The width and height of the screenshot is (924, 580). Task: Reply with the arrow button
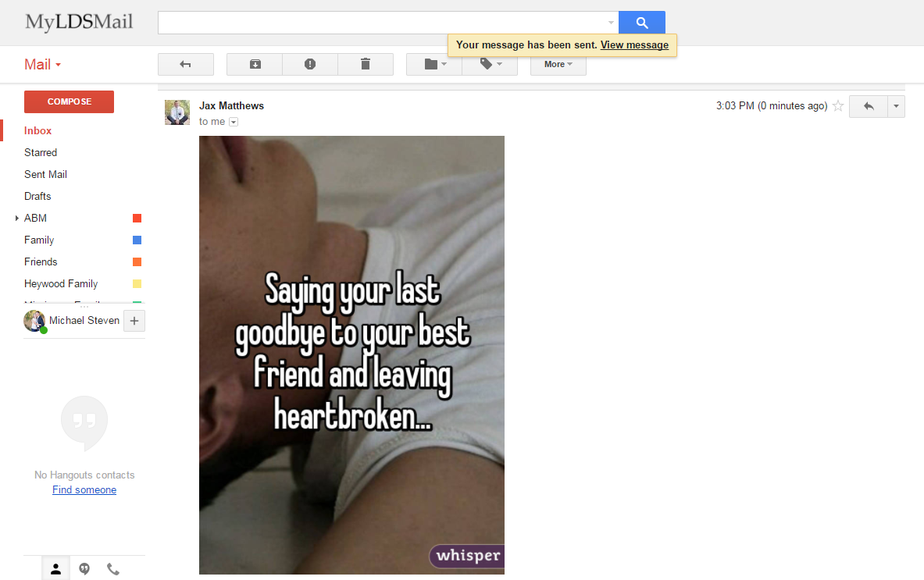tap(868, 107)
